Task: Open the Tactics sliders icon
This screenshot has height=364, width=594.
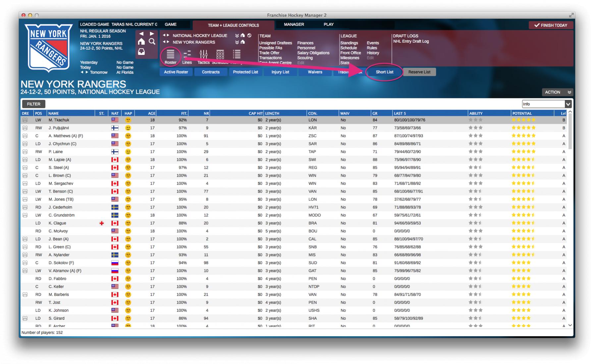Action: tap(203, 55)
